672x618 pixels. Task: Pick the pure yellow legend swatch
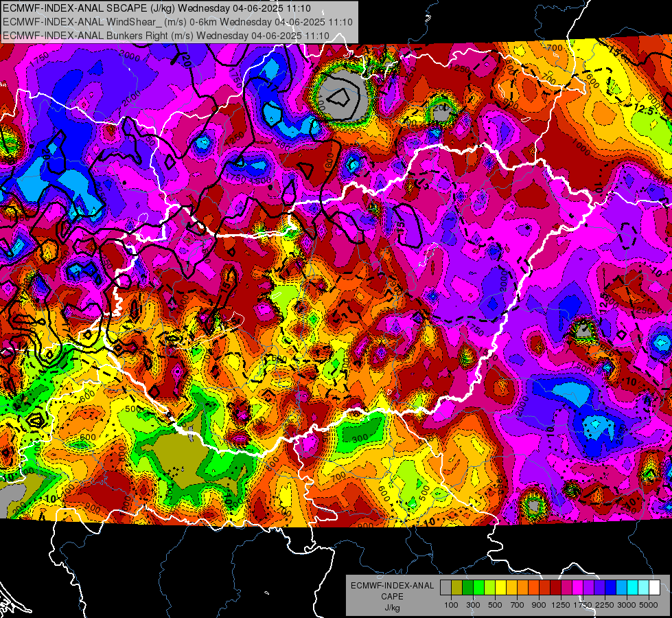500,587
